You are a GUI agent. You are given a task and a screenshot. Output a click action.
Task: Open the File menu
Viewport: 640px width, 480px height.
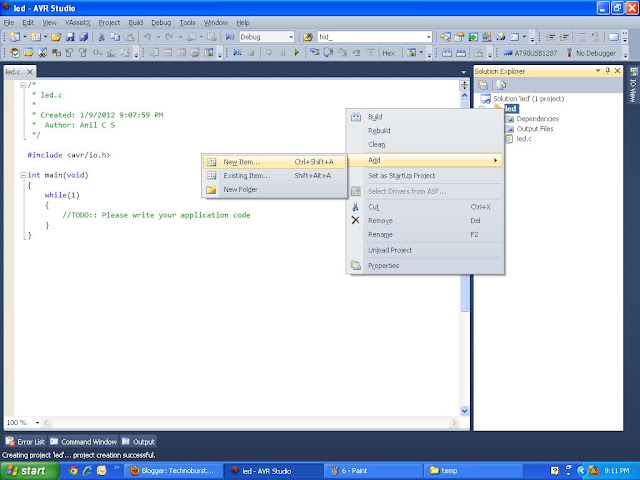(9, 22)
